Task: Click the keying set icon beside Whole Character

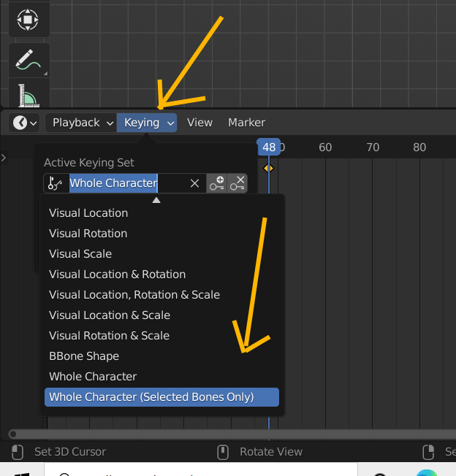Action: pyautogui.click(x=56, y=183)
